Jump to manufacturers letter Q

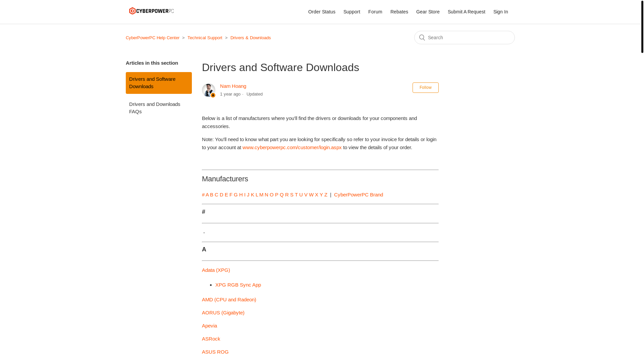282,195
